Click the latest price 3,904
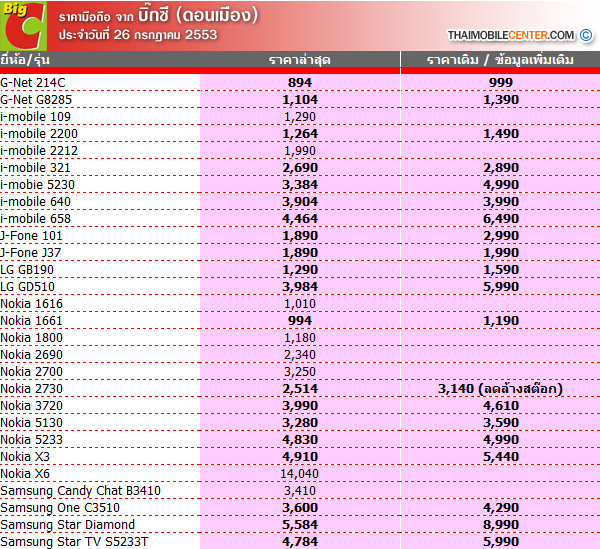 (x=300, y=202)
